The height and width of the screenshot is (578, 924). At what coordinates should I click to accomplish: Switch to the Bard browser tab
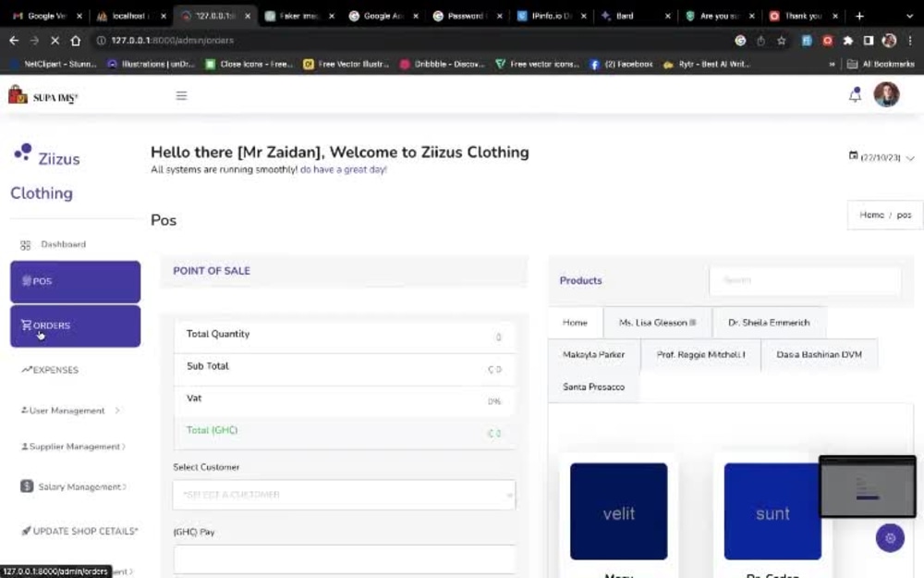click(634, 16)
